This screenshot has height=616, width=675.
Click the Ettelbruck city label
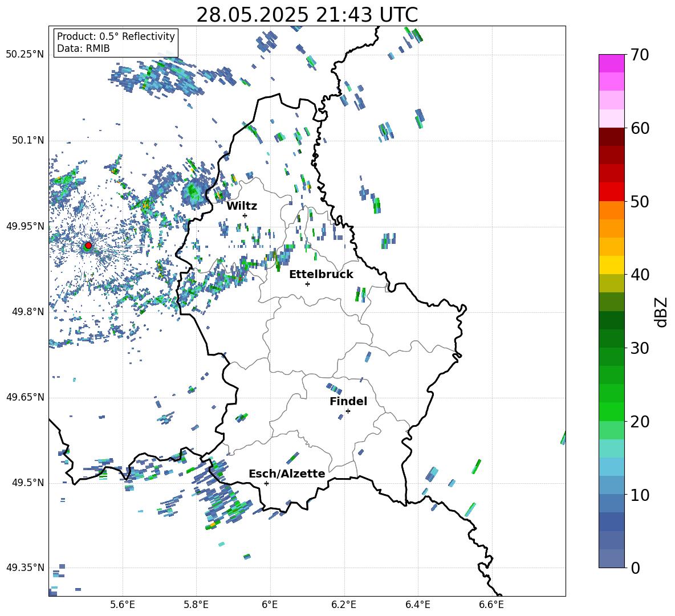[321, 275]
